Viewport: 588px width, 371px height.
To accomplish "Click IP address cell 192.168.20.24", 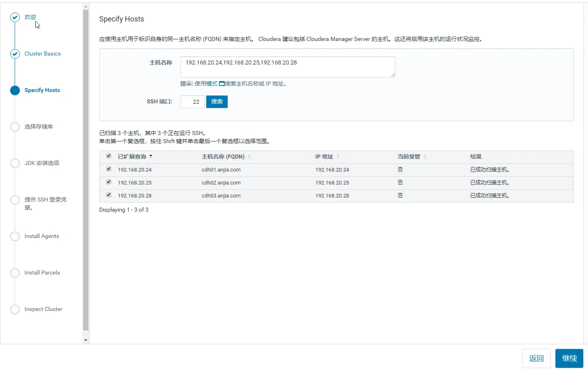I will (332, 170).
